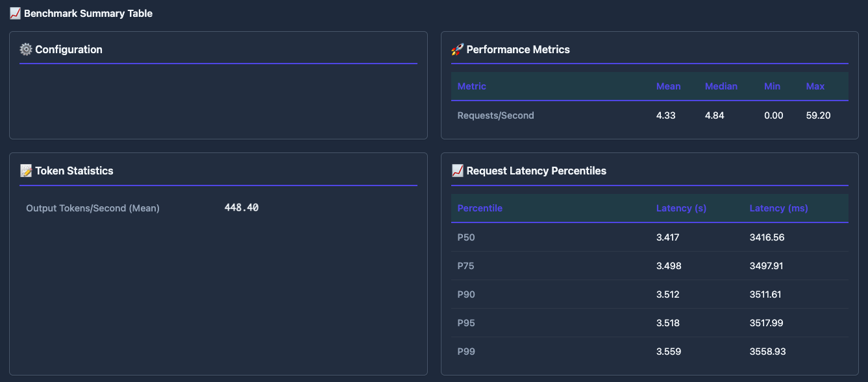Click the Median column header
The height and width of the screenshot is (382, 868).
coord(721,86)
